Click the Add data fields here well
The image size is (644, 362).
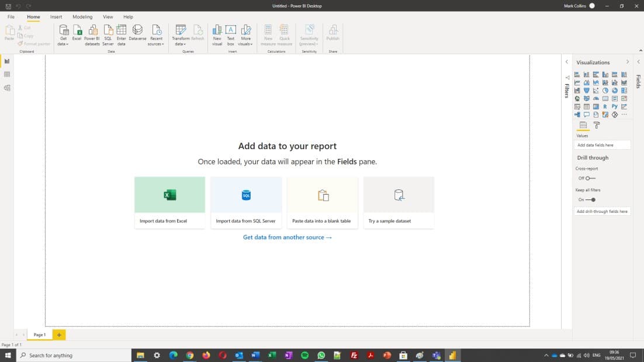coord(602,145)
